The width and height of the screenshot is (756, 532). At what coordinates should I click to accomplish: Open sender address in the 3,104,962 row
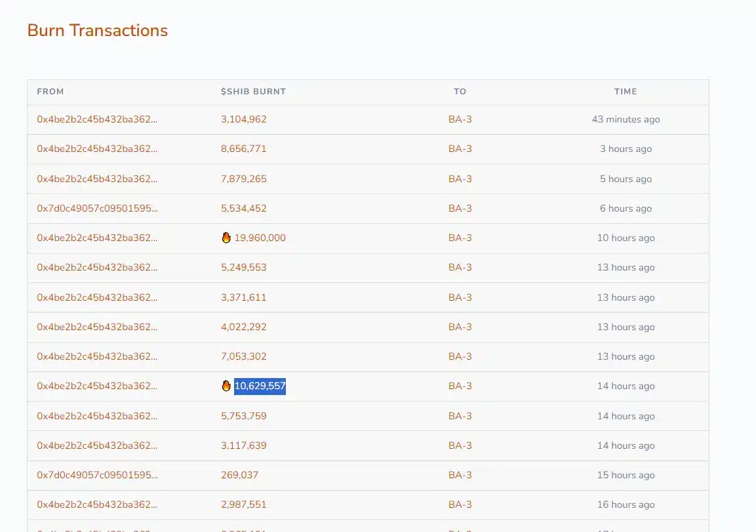97,119
